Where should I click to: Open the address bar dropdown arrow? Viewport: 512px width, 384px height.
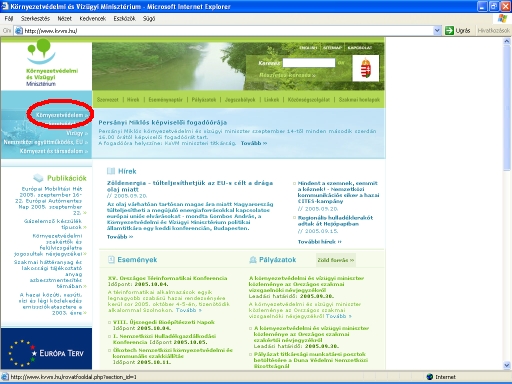coord(437,31)
